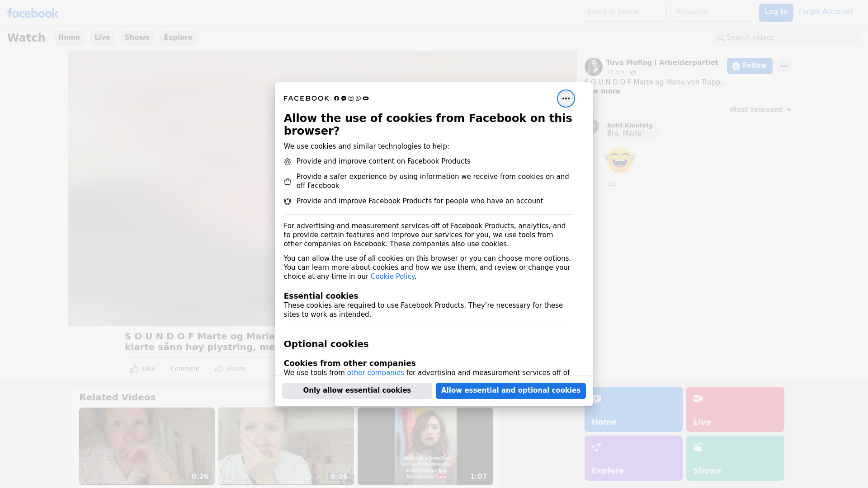
Task: Select the Live tab in Watch
Action: coord(102,38)
